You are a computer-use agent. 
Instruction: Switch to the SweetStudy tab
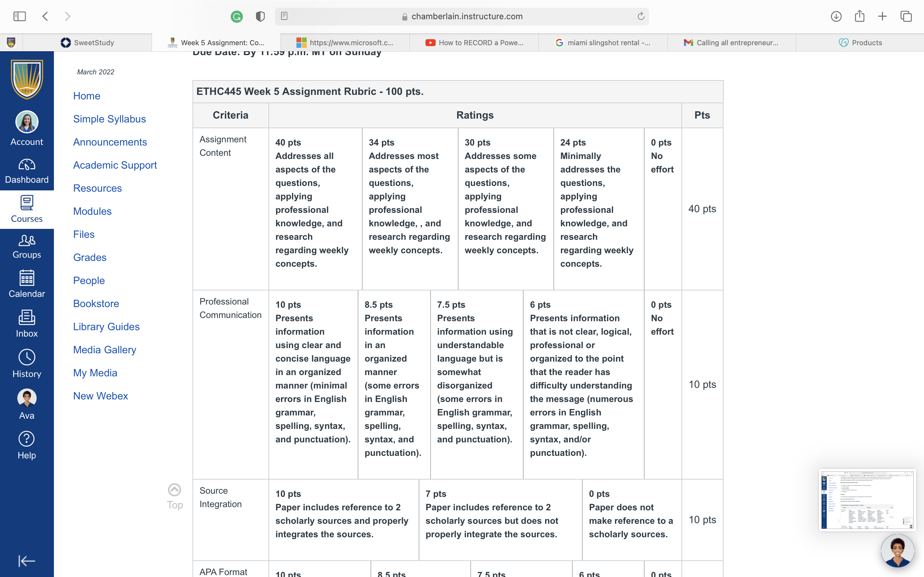tap(88, 43)
